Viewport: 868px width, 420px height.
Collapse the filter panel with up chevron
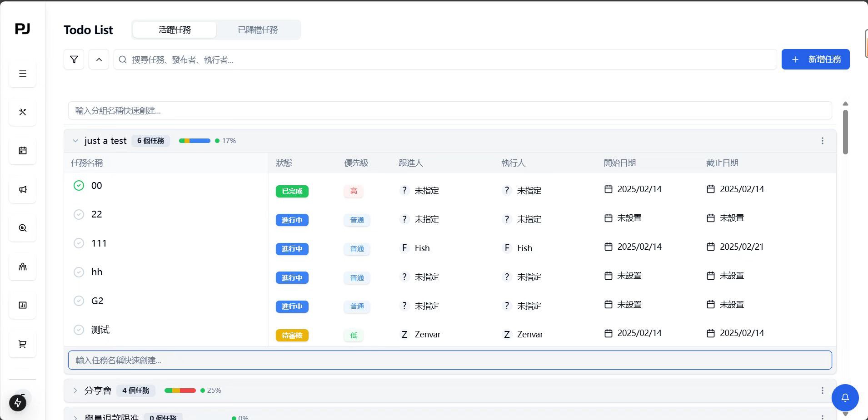(99, 59)
